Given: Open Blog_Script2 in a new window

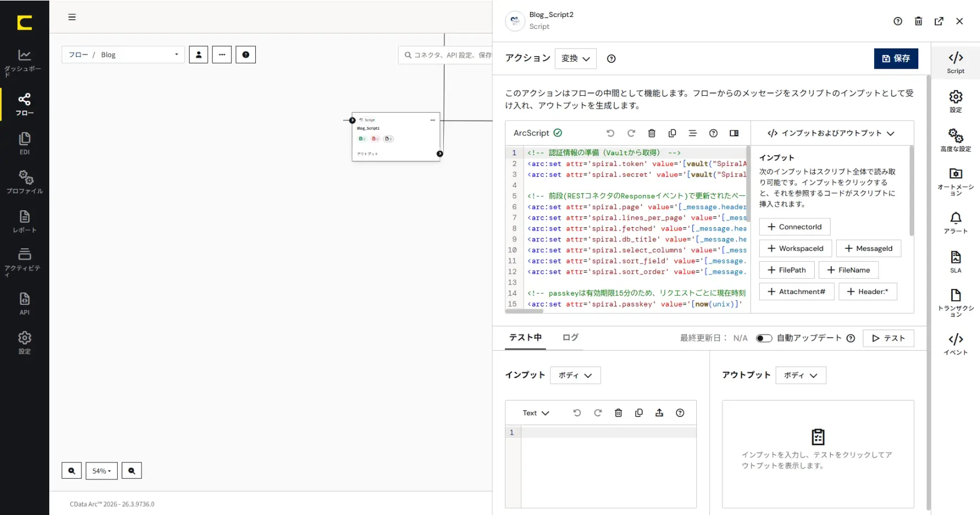Looking at the screenshot, I should point(939,21).
